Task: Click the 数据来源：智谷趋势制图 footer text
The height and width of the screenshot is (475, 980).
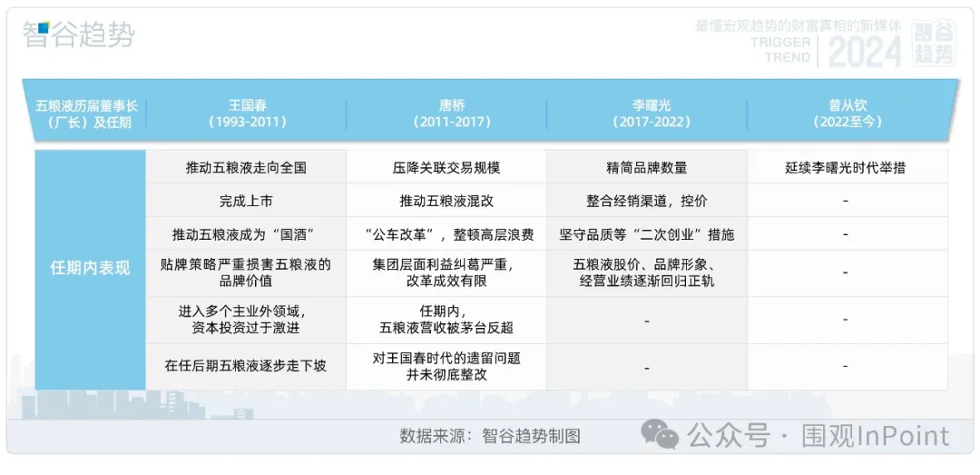Action: coord(489,436)
